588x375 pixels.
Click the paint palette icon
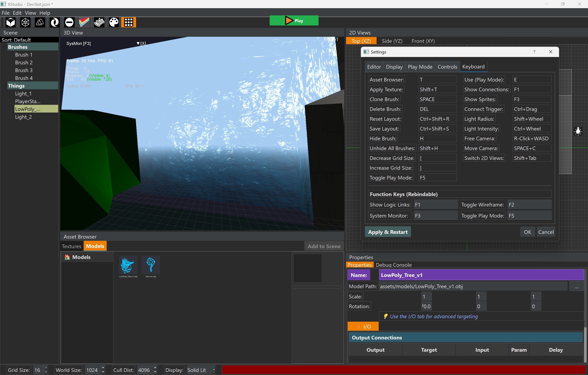click(114, 22)
